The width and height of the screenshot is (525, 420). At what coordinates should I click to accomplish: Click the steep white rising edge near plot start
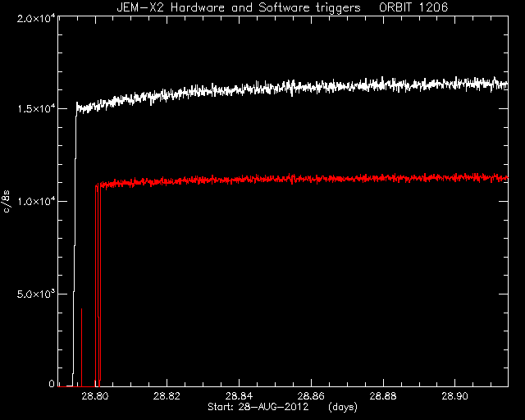click(x=75, y=244)
